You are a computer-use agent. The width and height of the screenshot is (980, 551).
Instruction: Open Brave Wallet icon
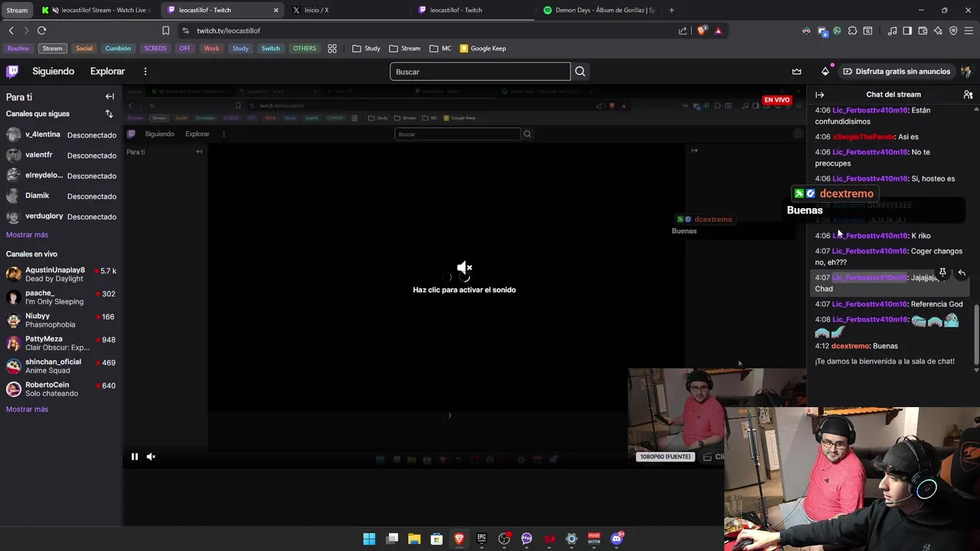pyautogui.click(x=923, y=31)
